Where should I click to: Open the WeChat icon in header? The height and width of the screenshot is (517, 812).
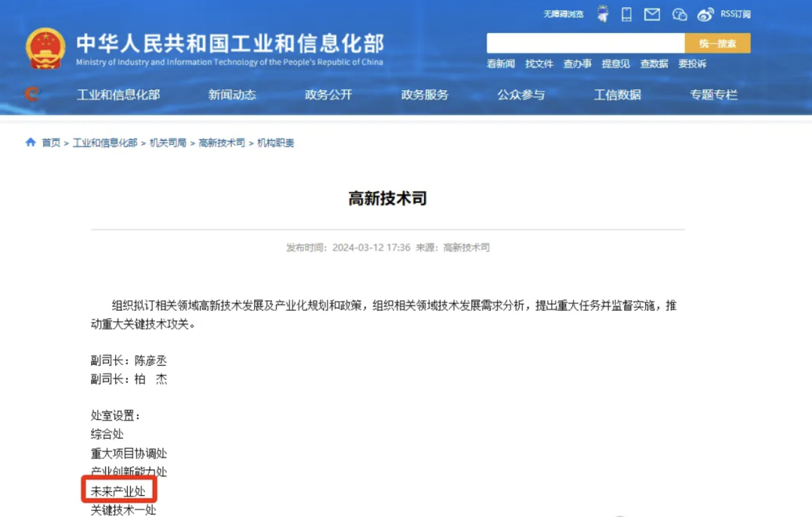point(680,14)
